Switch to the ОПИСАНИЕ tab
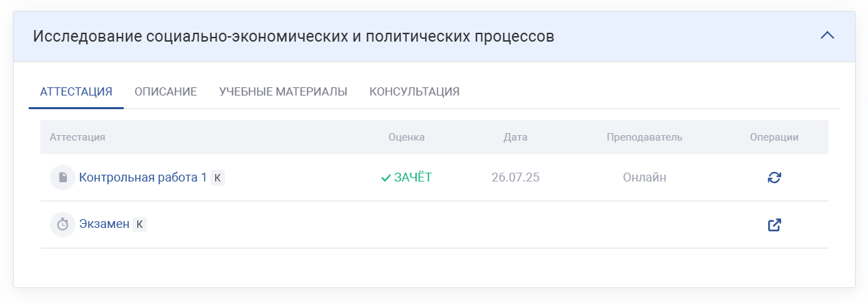868x303 pixels. [x=165, y=91]
